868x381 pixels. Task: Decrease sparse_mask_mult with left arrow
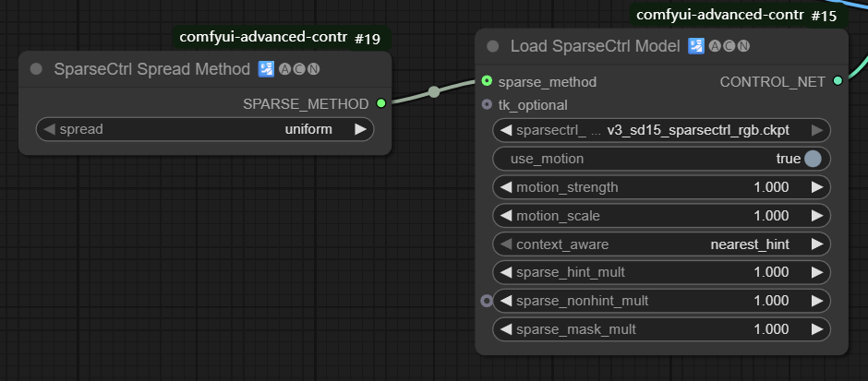click(505, 329)
